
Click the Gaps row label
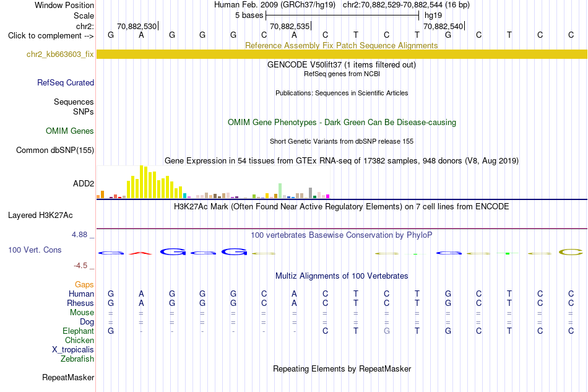coord(84,284)
